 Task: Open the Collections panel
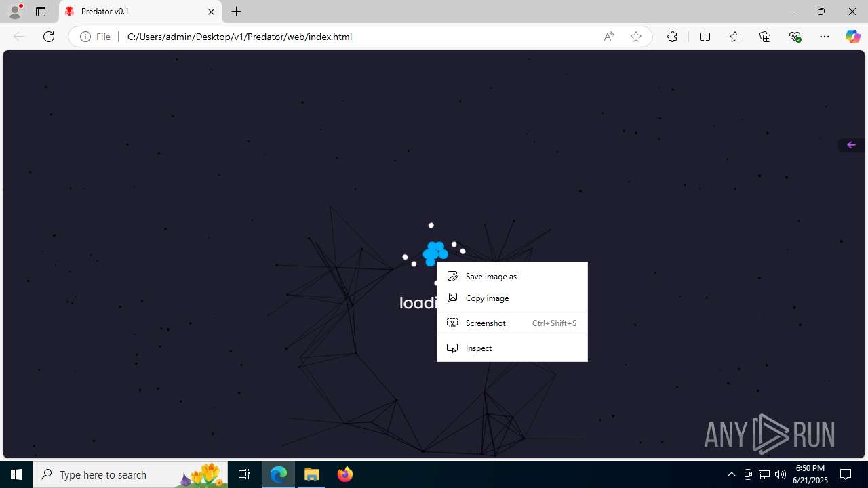click(765, 37)
